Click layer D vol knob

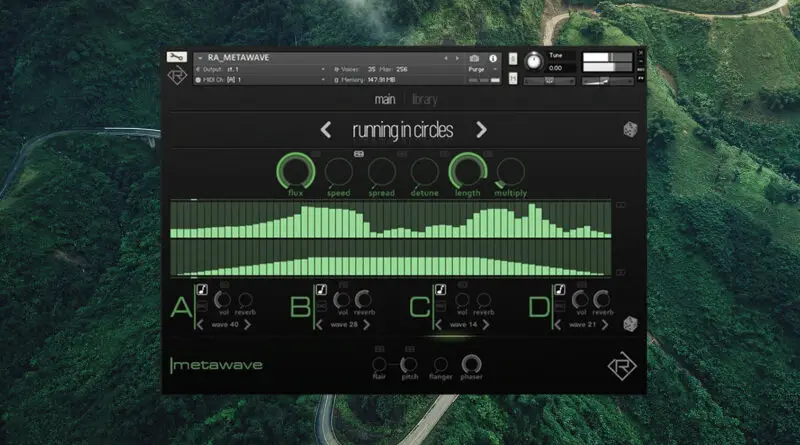tap(580, 300)
